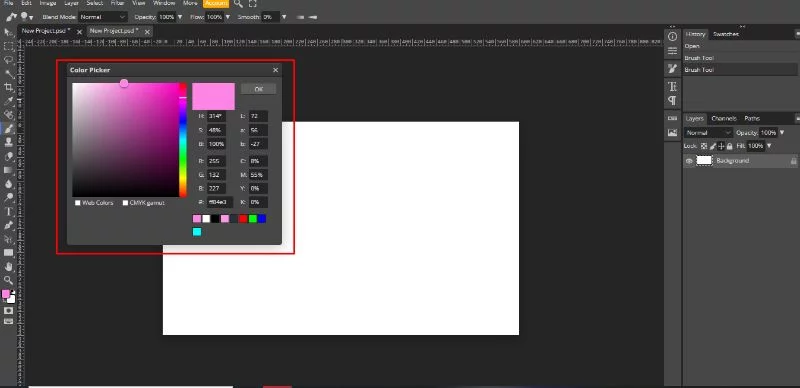
Task: Select the Crop tool
Action: [x=8, y=87]
